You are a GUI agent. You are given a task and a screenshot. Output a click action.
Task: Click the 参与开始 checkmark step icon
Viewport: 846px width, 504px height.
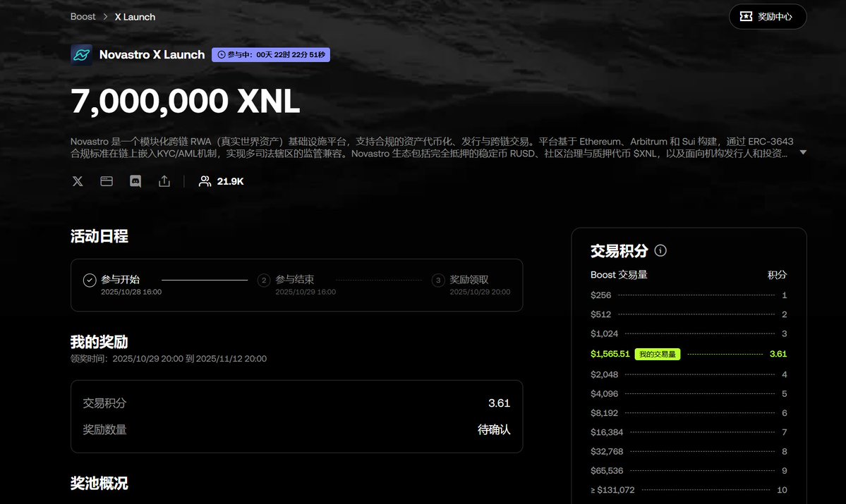[x=90, y=281]
